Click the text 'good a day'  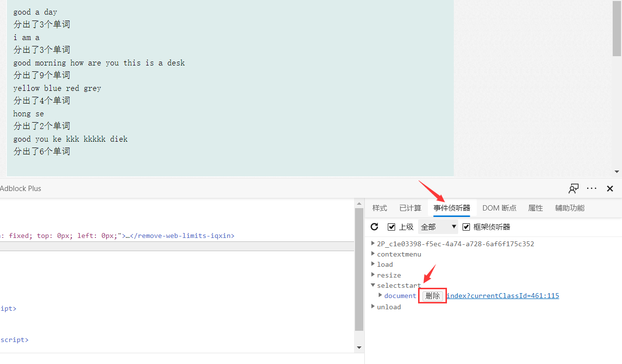pyautogui.click(x=35, y=12)
